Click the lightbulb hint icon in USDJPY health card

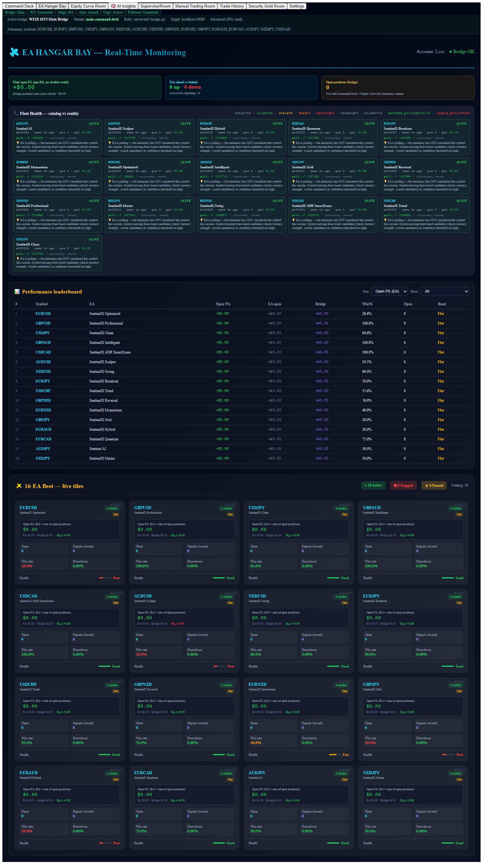click(18, 259)
